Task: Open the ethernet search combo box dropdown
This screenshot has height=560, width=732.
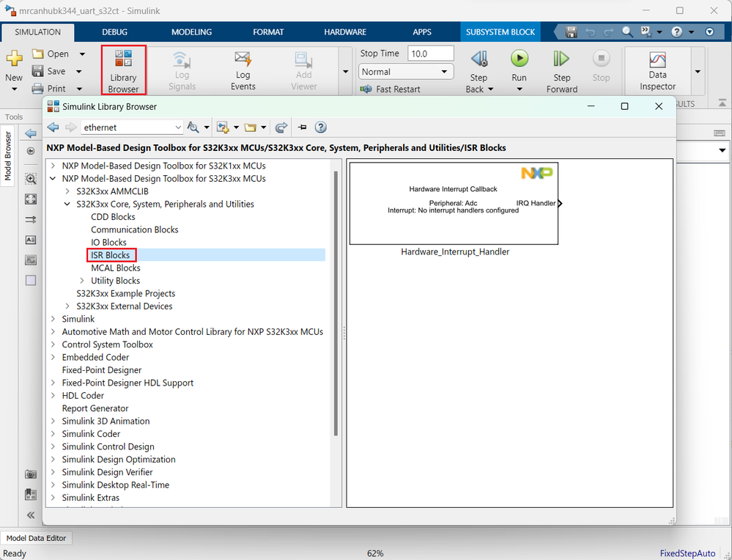Action: 178,127
